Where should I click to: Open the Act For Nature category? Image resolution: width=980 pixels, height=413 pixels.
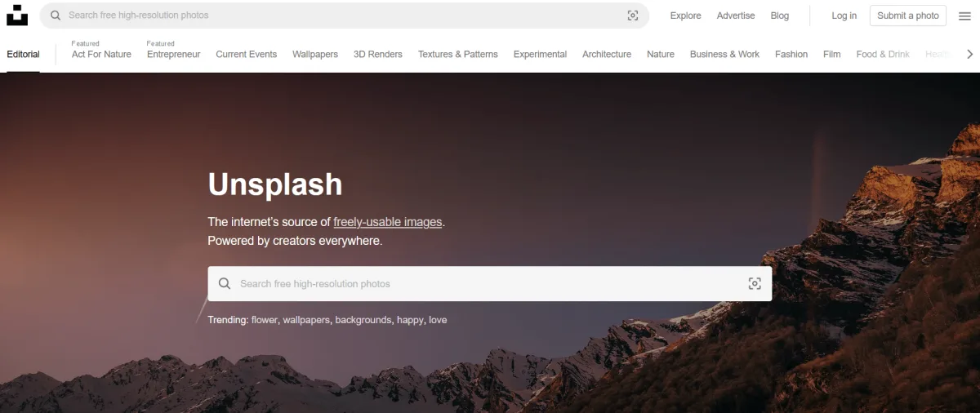coord(101,54)
